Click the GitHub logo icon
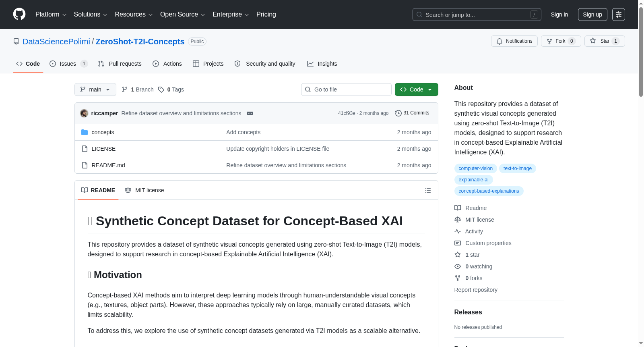This screenshot has height=347, width=644. (x=19, y=15)
